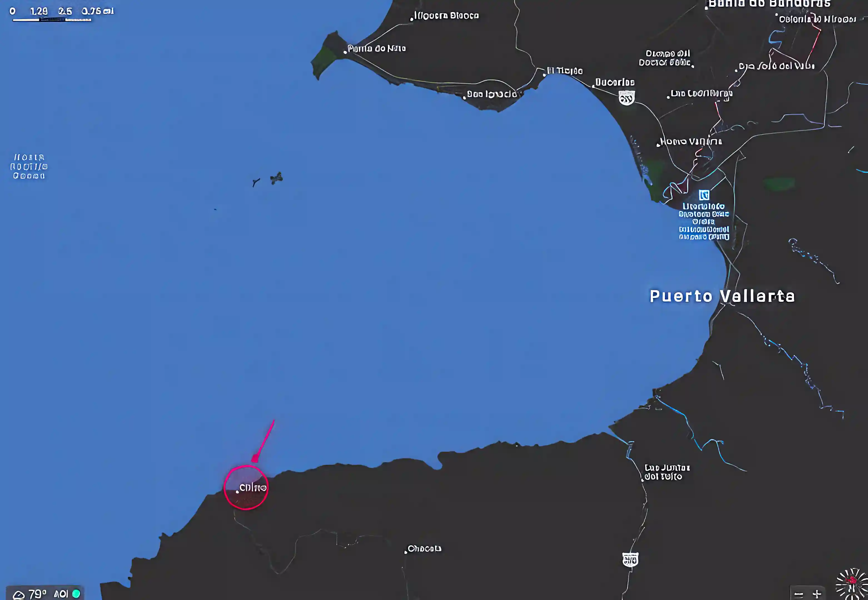Click the highway shield icon near the north shore

pos(626,98)
